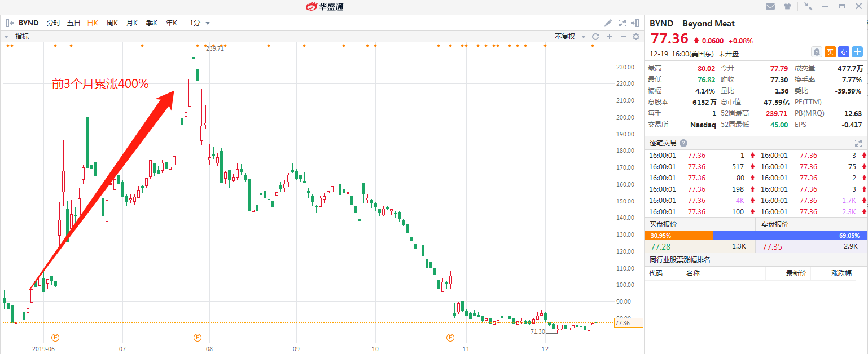Click the 同行业股票涨幅排名 heading
This screenshot has width=868, height=354.
[680, 260]
